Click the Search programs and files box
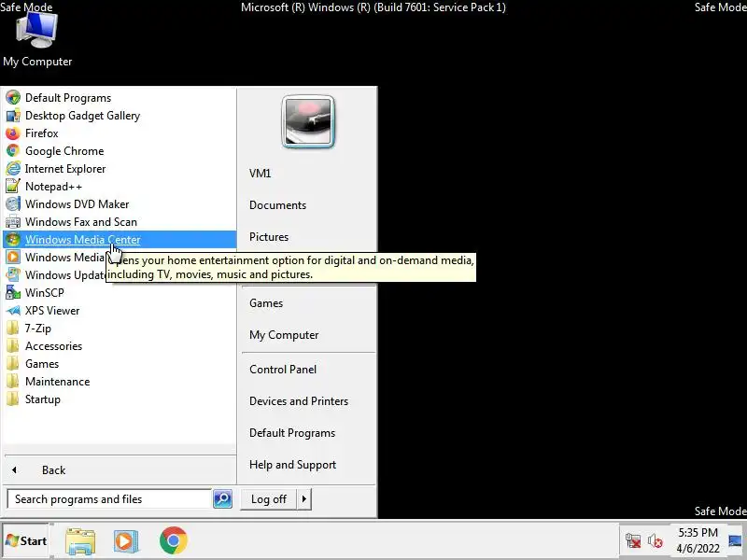 [x=109, y=499]
